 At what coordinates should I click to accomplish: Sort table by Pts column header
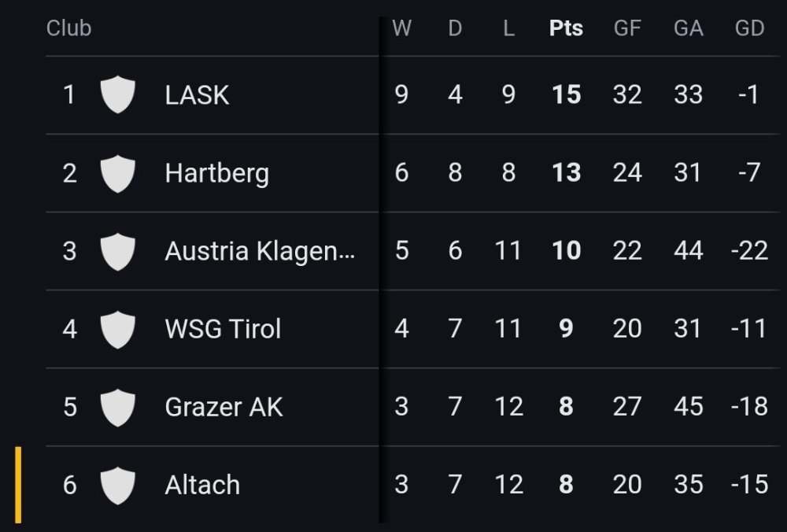tap(566, 28)
